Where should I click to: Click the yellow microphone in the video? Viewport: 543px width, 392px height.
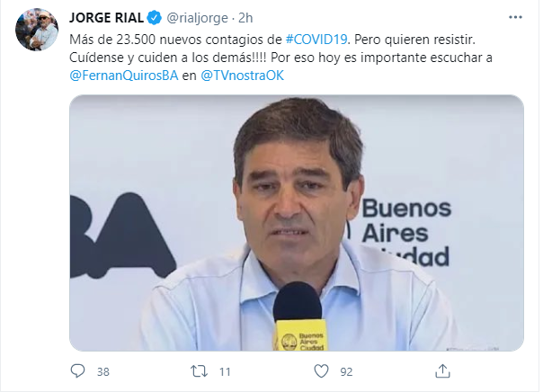click(298, 316)
